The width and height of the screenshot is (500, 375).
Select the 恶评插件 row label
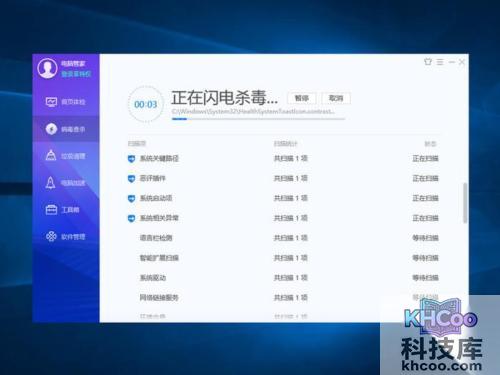(152, 178)
